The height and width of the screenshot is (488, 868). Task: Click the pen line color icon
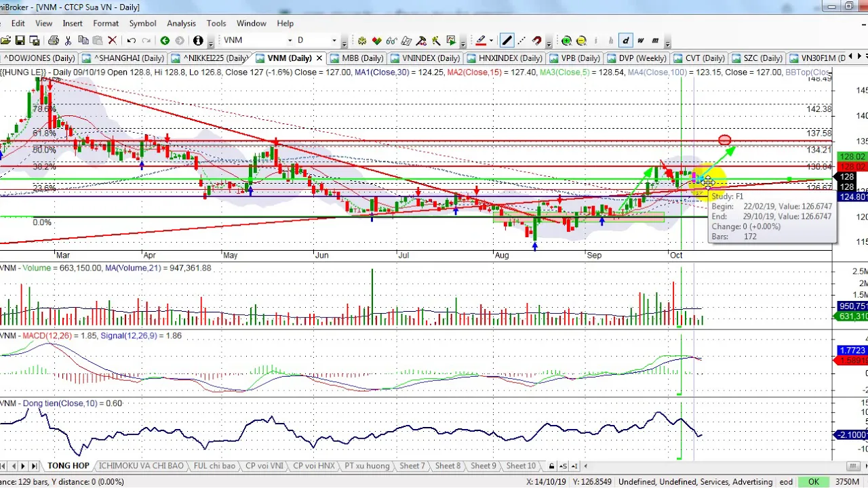point(481,41)
